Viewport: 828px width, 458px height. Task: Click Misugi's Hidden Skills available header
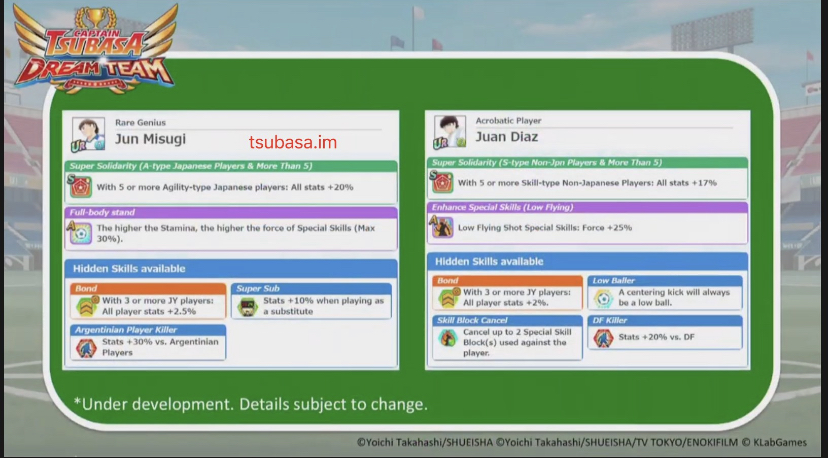point(231,268)
